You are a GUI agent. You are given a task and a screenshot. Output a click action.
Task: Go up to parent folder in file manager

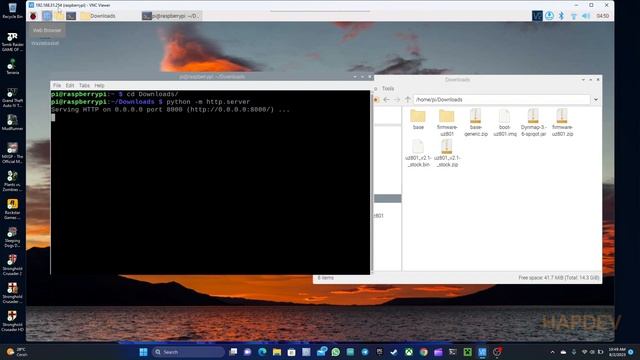[408, 100]
